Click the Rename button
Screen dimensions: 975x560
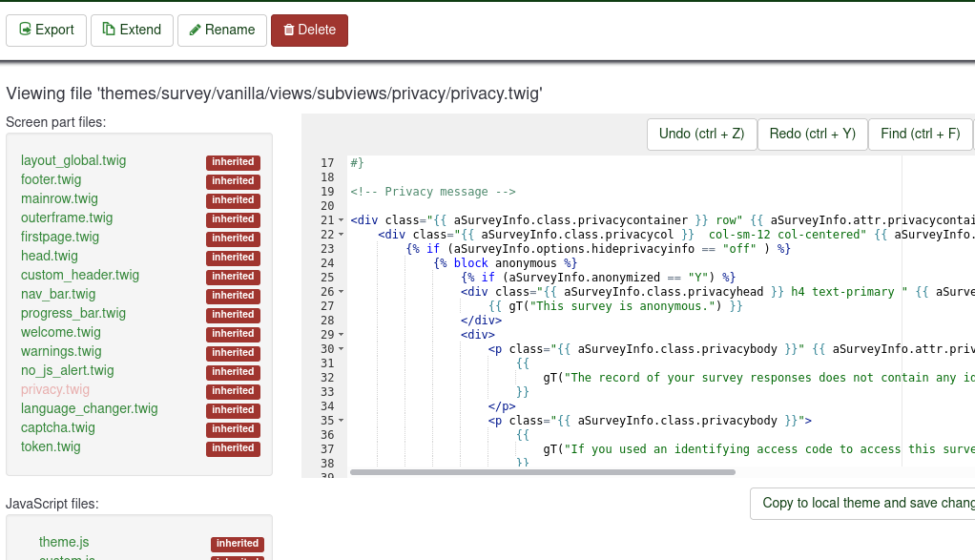click(222, 31)
